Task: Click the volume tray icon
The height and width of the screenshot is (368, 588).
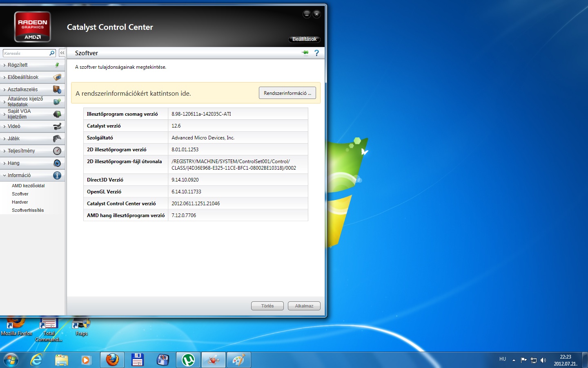Action: click(x=543, y=360)
